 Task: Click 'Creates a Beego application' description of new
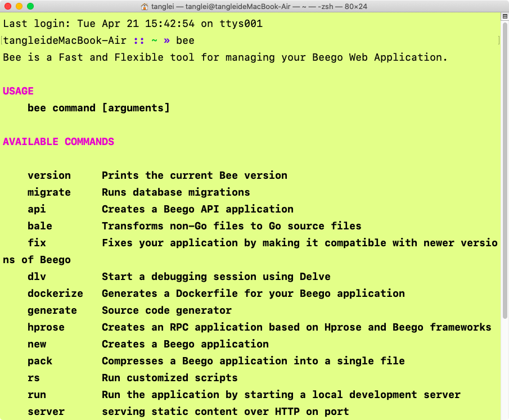(x=186, y=344)
